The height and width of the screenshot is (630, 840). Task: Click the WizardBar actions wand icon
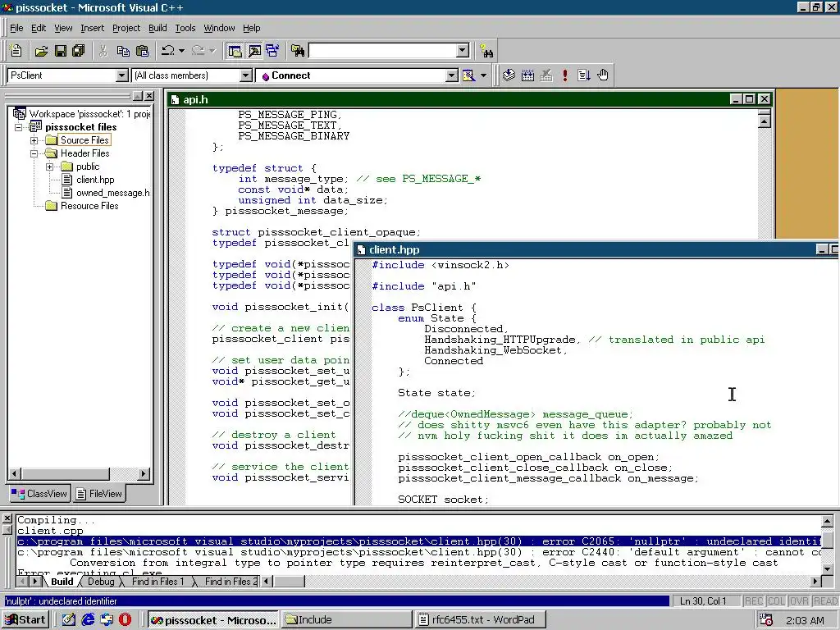(x=468, y=75)
